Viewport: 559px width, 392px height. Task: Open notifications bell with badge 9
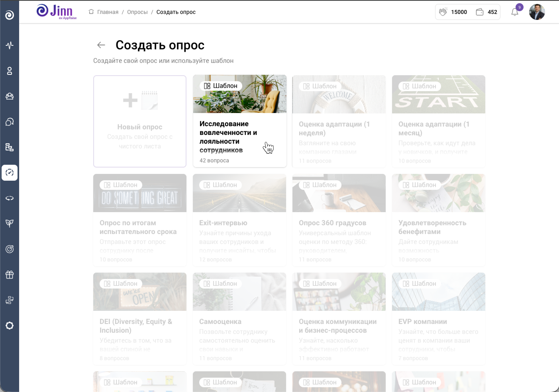(515, 12)
